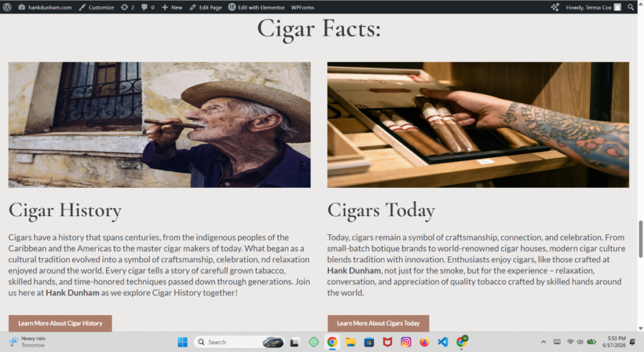Viewport: 644px width, 352px height.
Task: Open File Explorer from the taskbar
Action: point(350,342)
